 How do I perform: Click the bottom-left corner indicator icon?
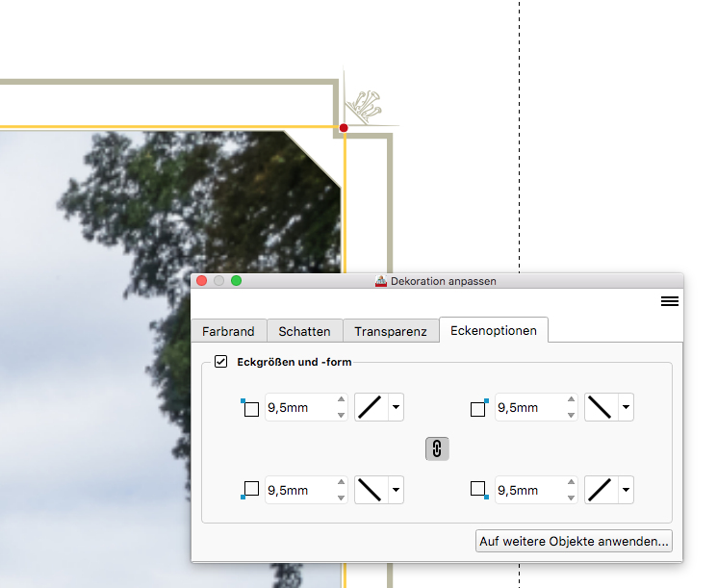point(249,490)
